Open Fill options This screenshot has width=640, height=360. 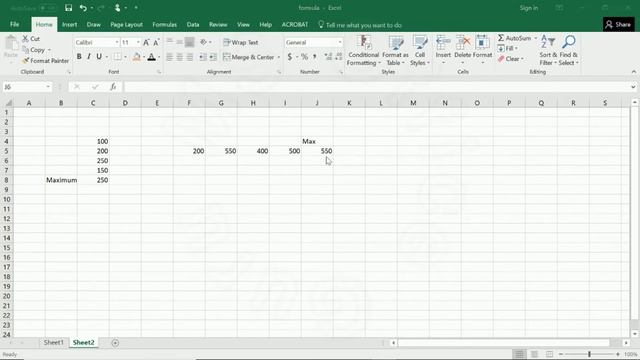tap(508, 49)
